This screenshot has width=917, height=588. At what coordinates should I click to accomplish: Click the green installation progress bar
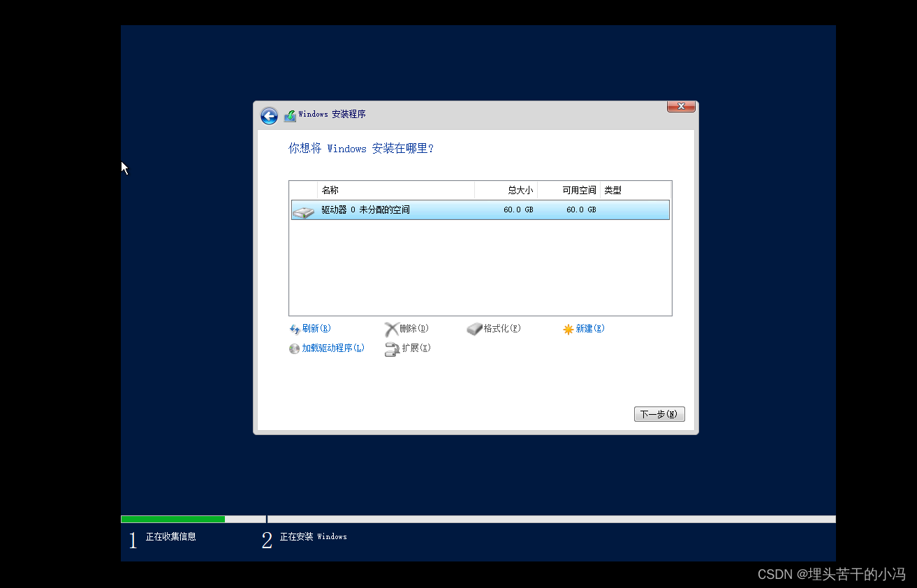coord(173,520)
